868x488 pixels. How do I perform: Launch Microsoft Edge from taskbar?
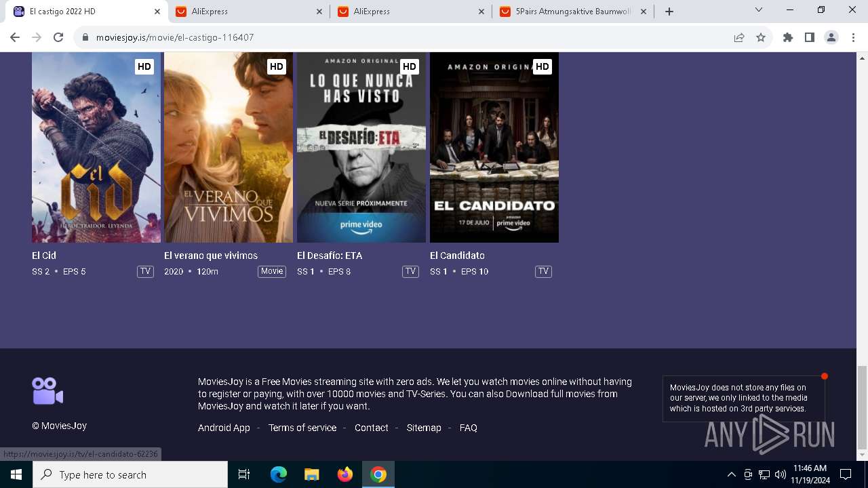tap(279, 474)
